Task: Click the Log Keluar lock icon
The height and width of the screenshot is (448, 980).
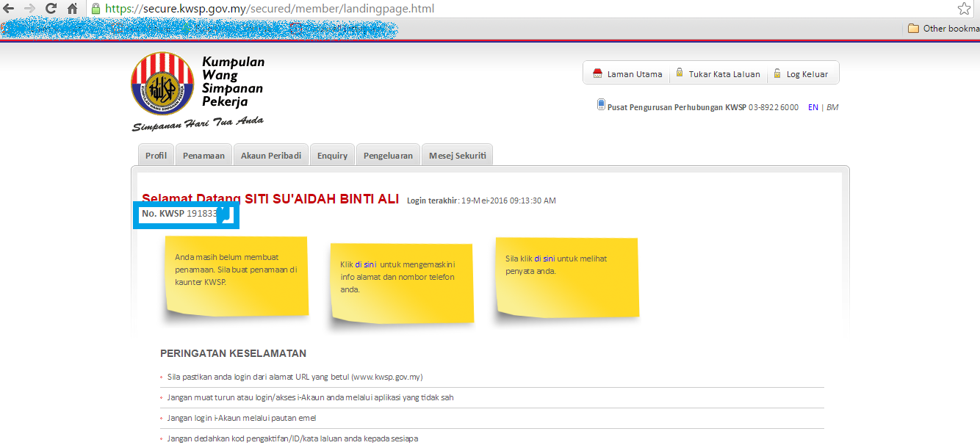Action: (x=777, y=73)
